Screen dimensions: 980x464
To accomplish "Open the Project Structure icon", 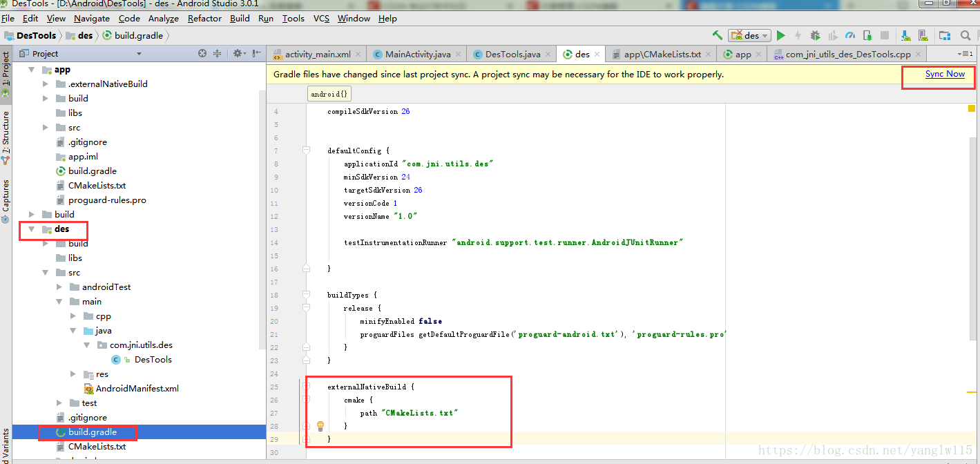I will (945, 35).
